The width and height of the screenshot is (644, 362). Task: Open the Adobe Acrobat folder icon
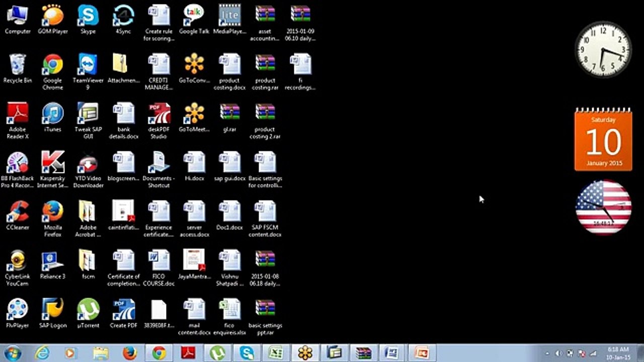(88, 219)
